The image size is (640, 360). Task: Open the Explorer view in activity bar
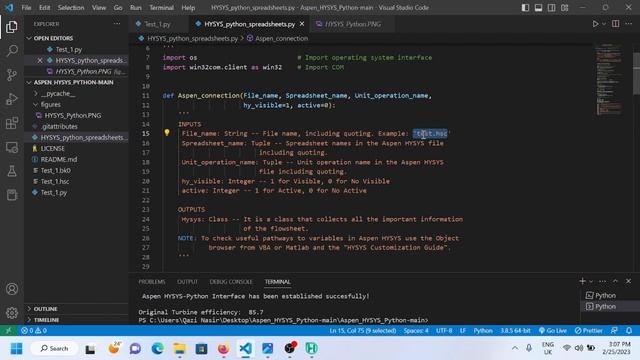point(12,27)
